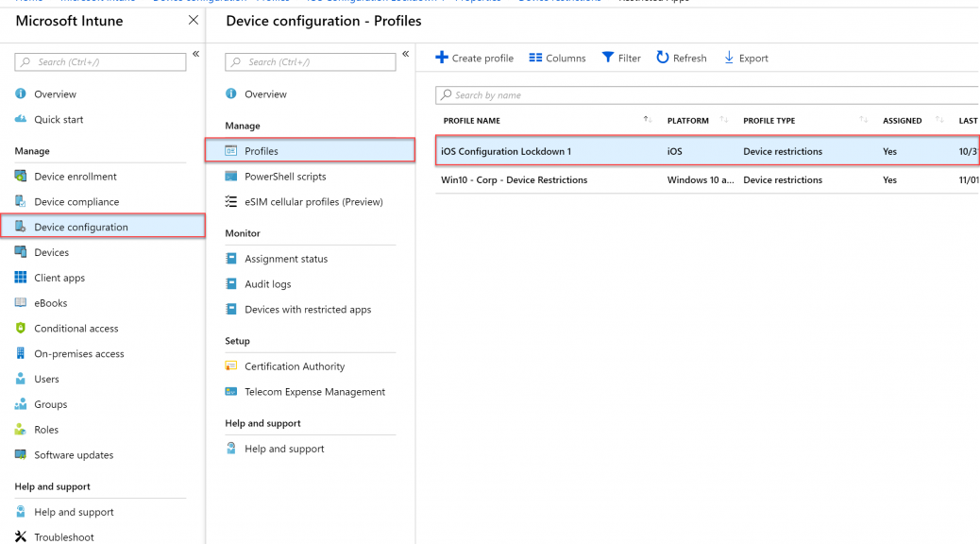
Task: Click the eBooks icon
Action: tap(21, 302)
